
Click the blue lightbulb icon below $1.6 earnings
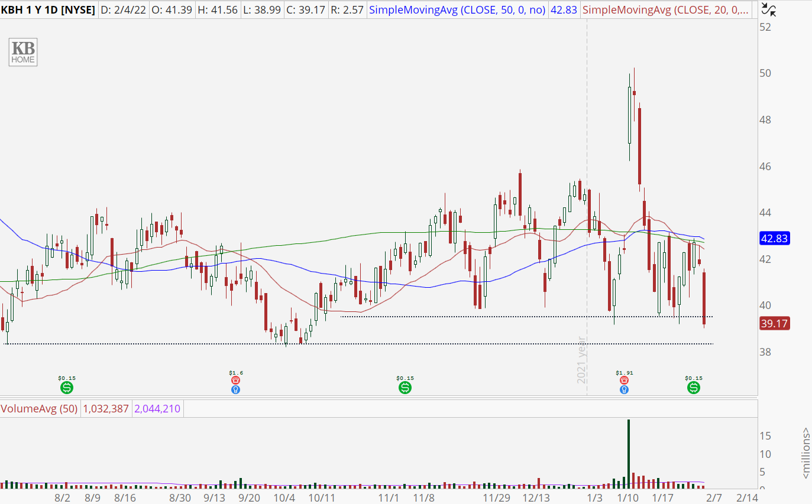(236, 390)
